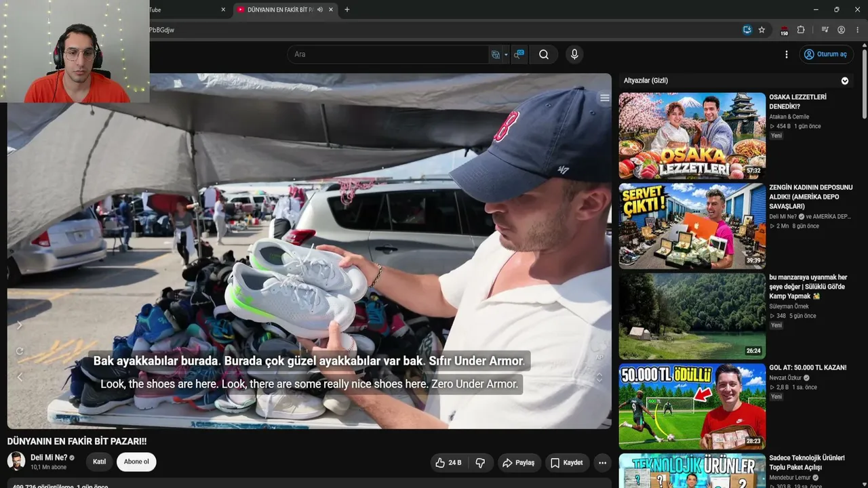Click the subtitle menu icon at video top-right
868x488 pixels.
click(604, 98)
